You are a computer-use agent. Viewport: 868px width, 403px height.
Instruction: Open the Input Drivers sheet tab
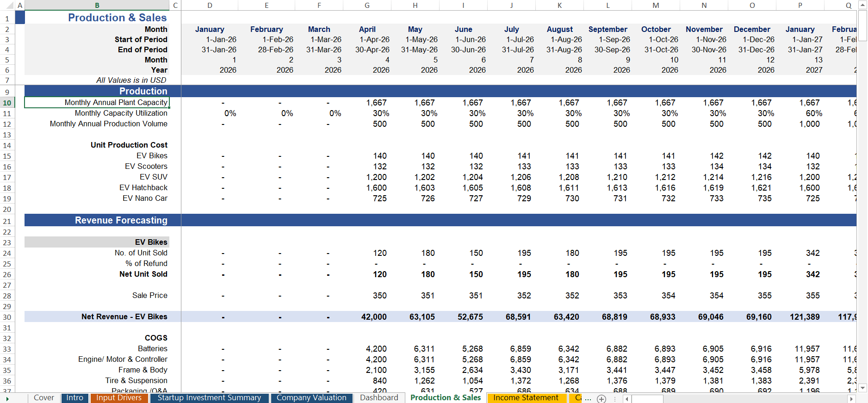pos(119,398)
